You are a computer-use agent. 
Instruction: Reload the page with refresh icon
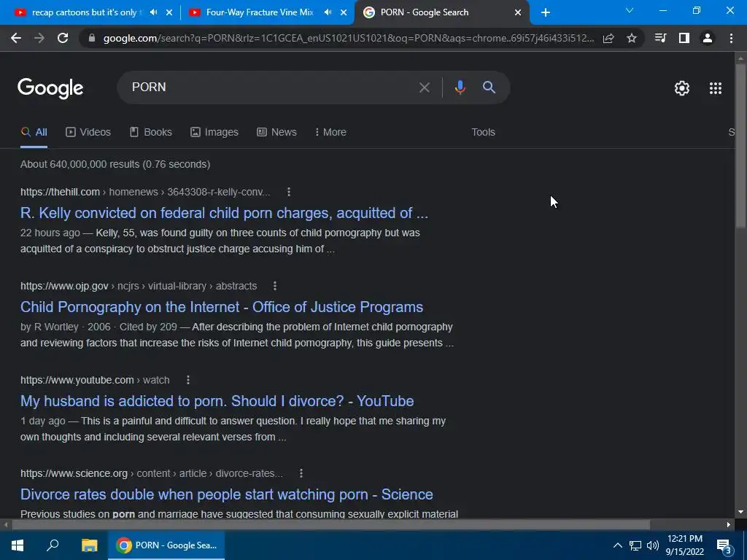pos(63,38)
